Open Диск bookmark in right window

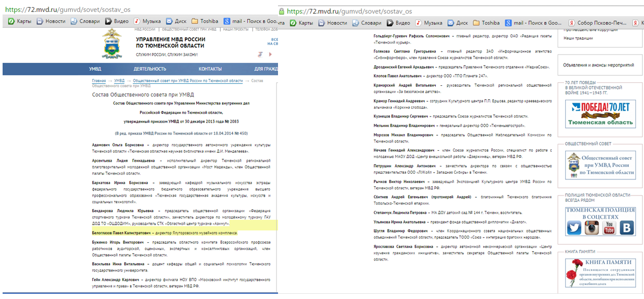click(458, 23)
